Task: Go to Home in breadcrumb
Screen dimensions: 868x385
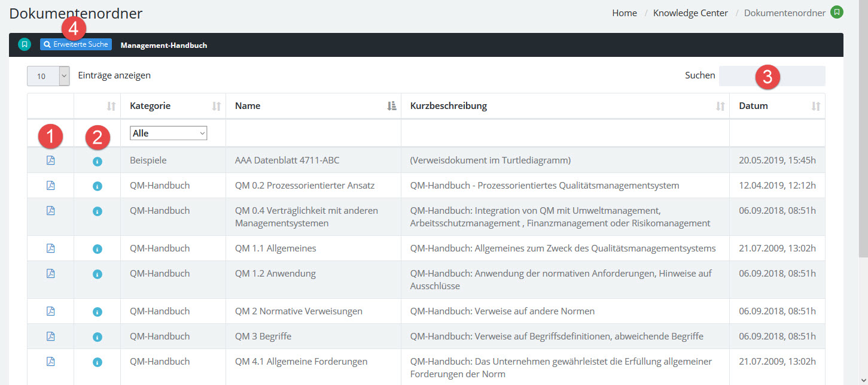Action: point(624,13)
